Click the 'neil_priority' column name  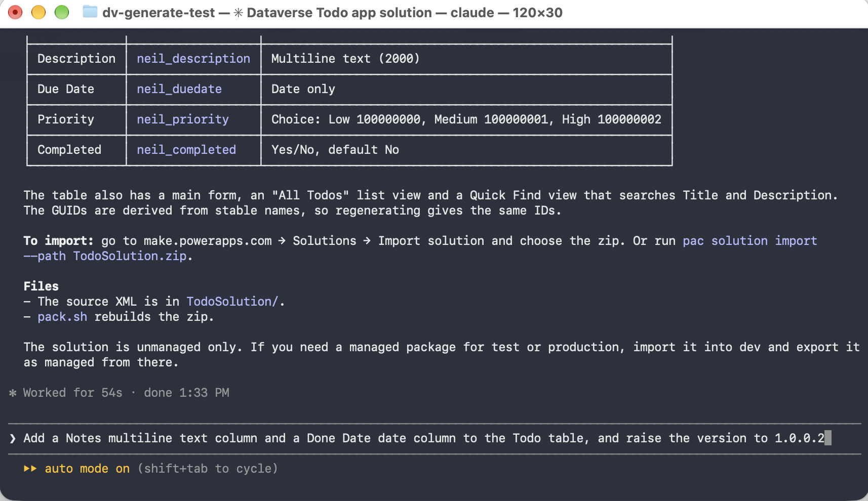click(x=183, y=119)
